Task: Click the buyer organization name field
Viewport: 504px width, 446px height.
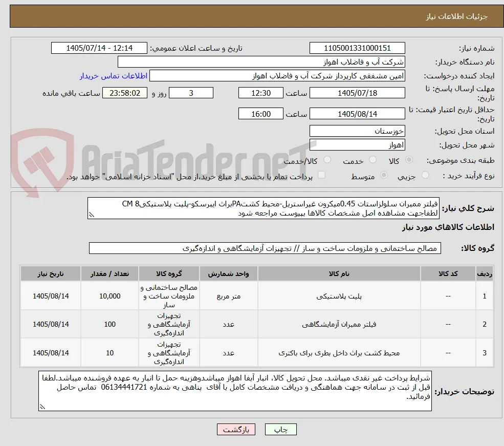Action: [x=261, y=62]
